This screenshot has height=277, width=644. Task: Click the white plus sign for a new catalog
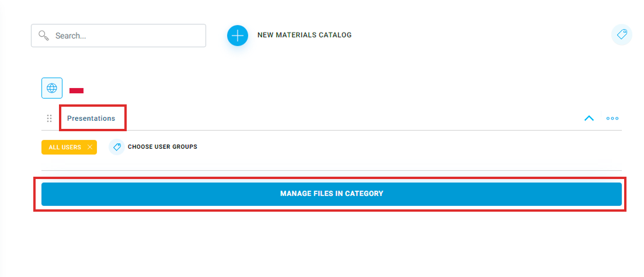[x=238, y=36]
